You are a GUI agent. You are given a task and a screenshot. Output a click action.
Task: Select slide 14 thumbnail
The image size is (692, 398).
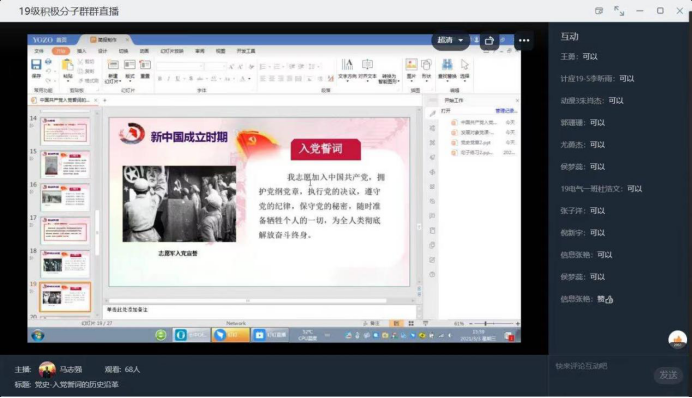[65, 131]
